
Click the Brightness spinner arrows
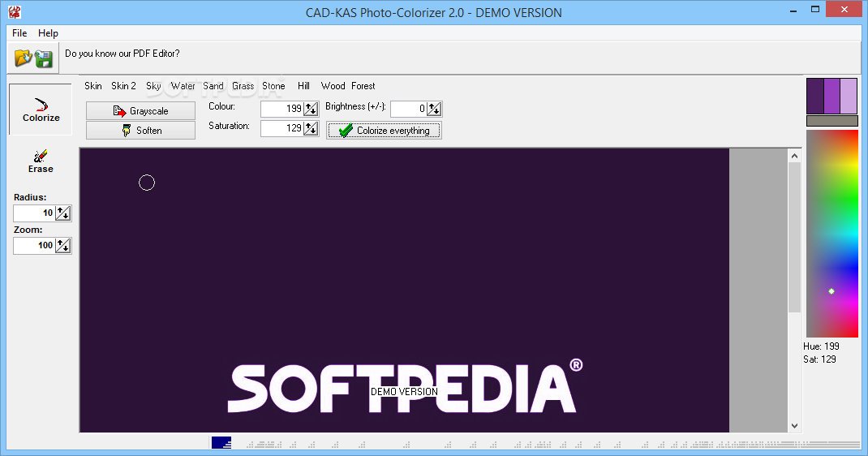(434, 109)
